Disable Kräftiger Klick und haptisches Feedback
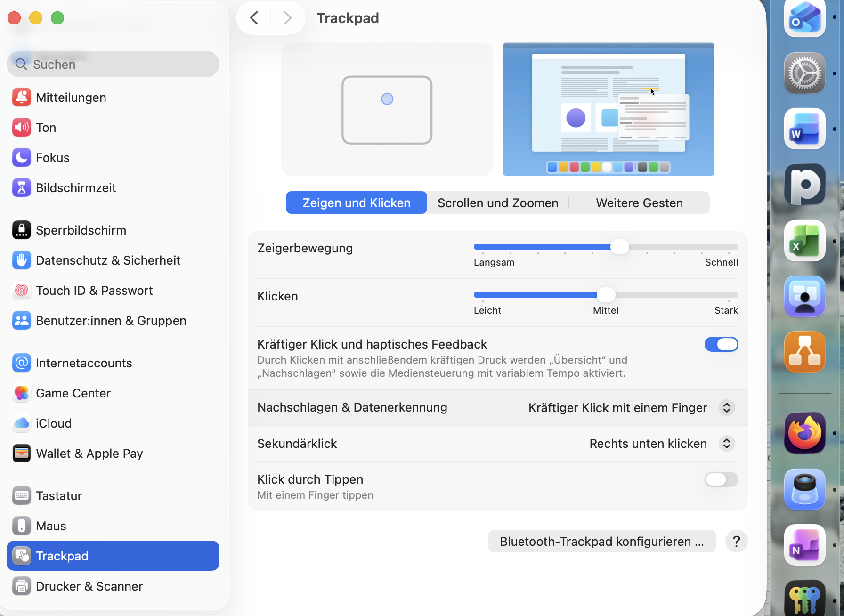The width and height of the screenshot is (844, 616). [721, 344]
